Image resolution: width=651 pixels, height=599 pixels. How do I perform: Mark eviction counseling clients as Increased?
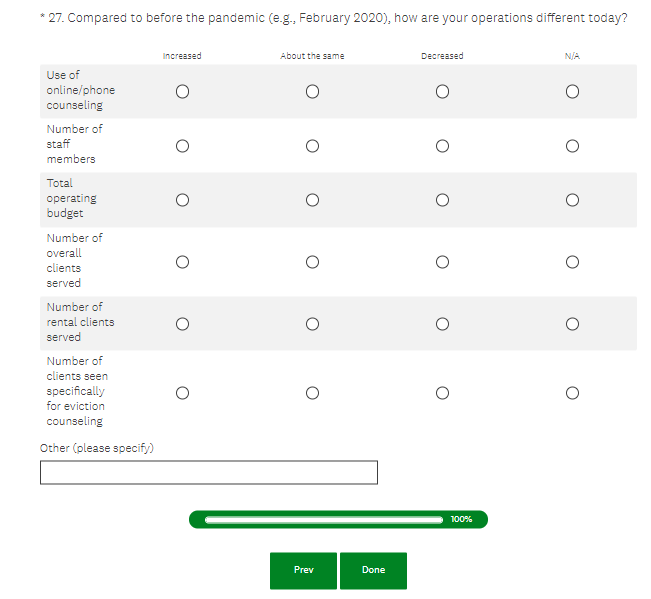click(x=182, y=392)
